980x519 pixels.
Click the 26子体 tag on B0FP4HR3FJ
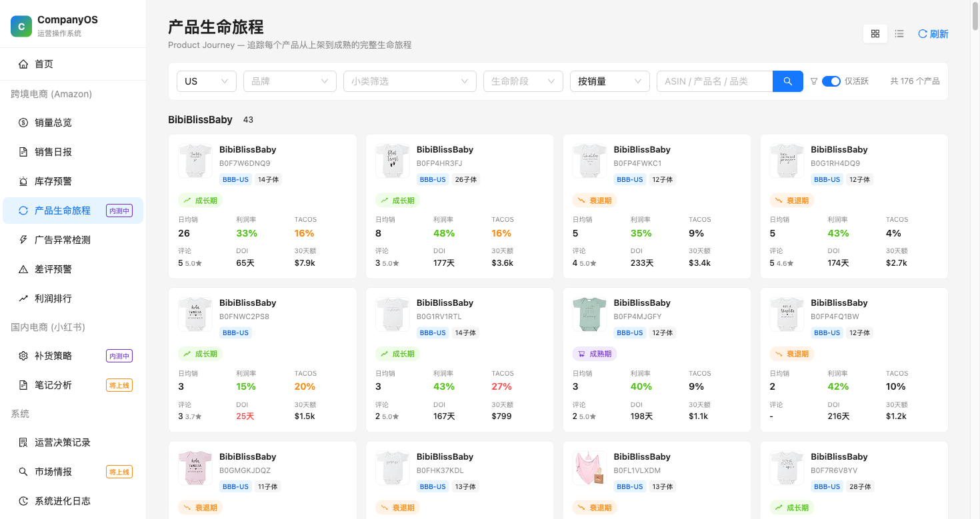467,179
